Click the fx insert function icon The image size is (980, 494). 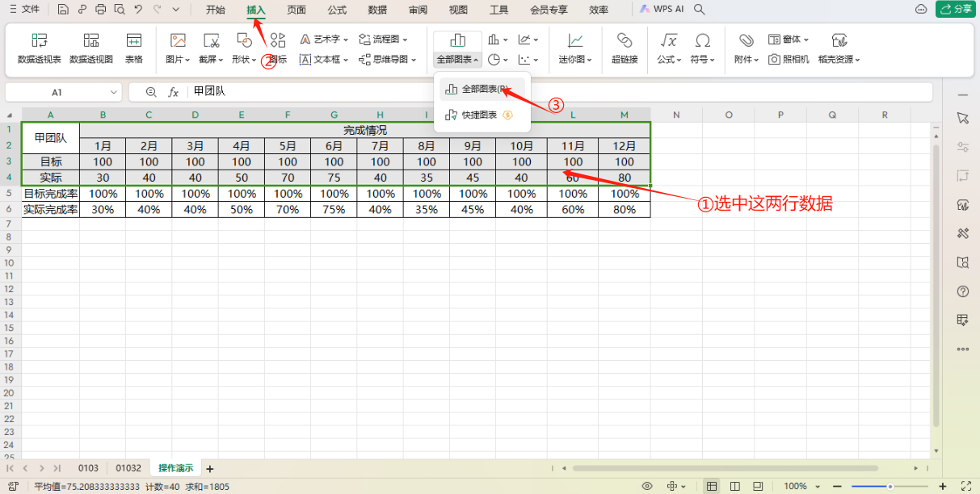tap(173, 92)
